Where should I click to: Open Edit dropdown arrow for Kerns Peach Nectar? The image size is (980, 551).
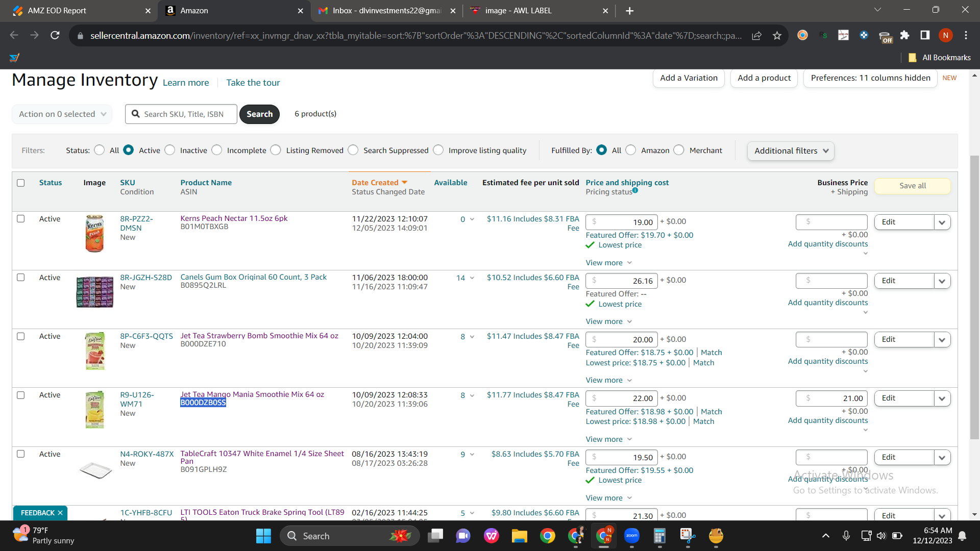click(942, 222)
